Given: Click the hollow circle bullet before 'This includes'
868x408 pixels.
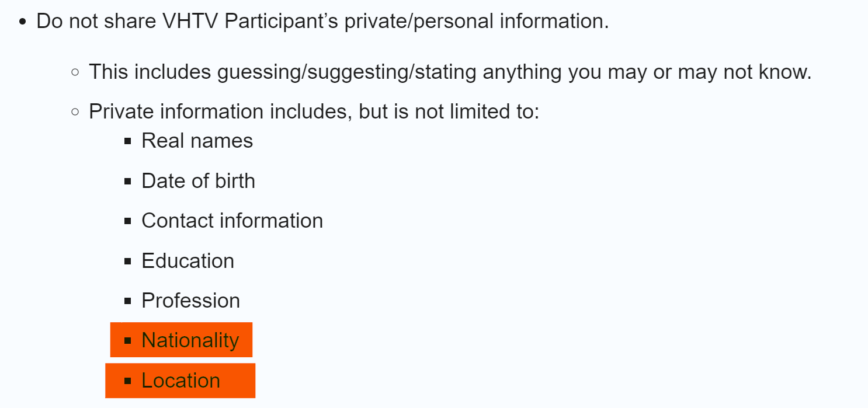Looking at the screenshot, I should coord(75,72).
